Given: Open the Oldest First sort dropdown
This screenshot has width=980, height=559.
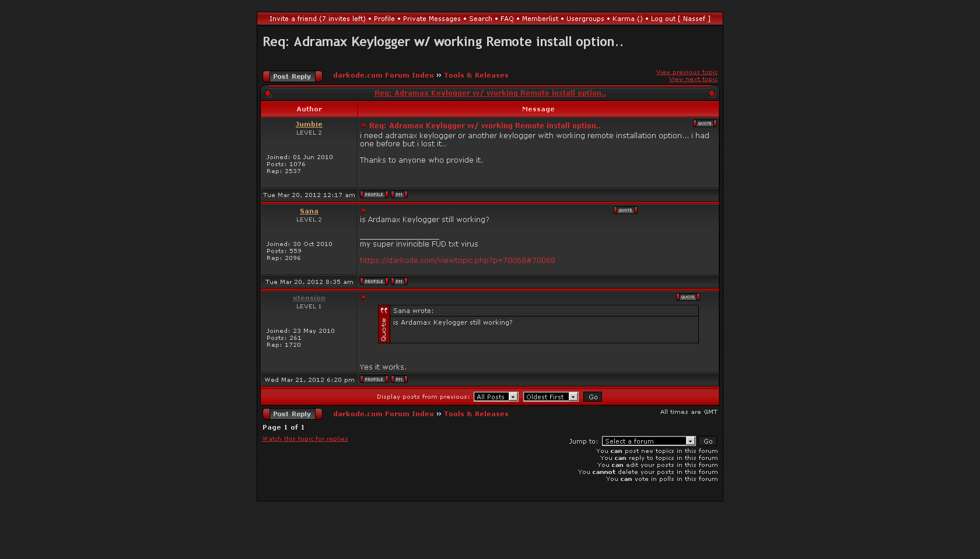Looking at the screenshot, I should (x=550, y=397).
